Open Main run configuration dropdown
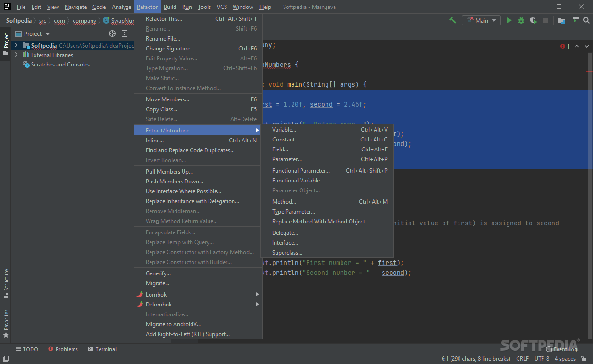 click(x=481, y=20)
